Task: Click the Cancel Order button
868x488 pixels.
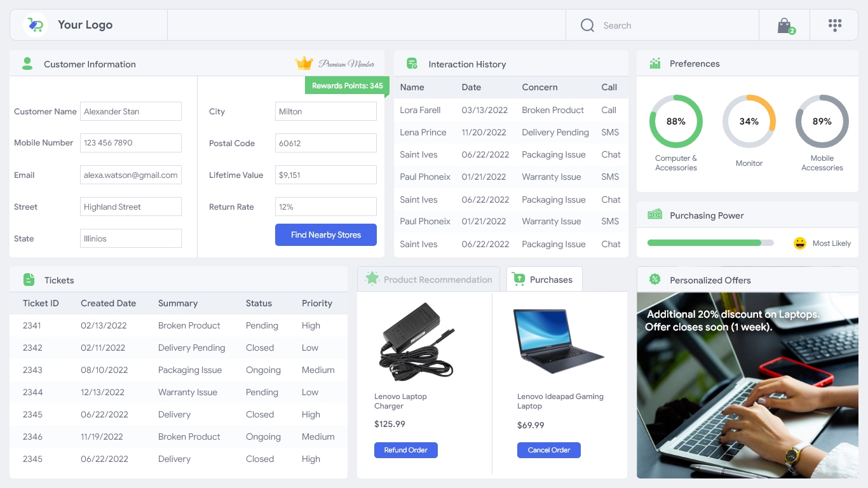Action: coord(549,450)
